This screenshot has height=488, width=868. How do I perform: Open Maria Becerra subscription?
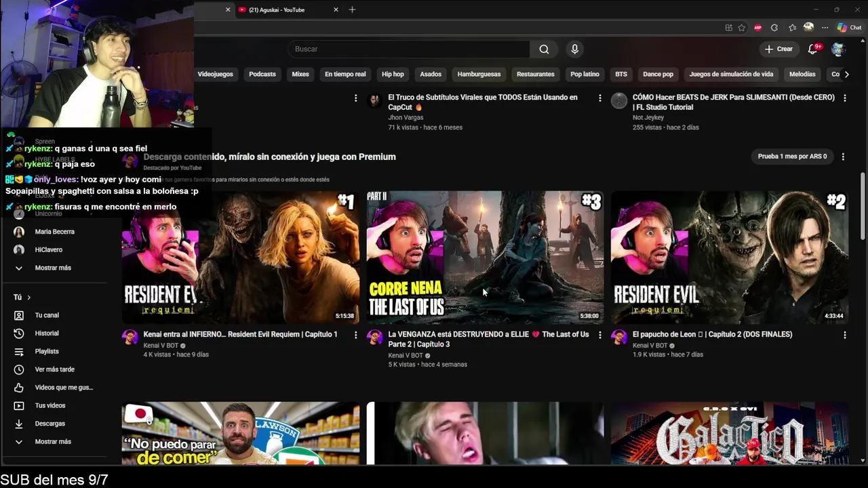(x=54, y=232)
